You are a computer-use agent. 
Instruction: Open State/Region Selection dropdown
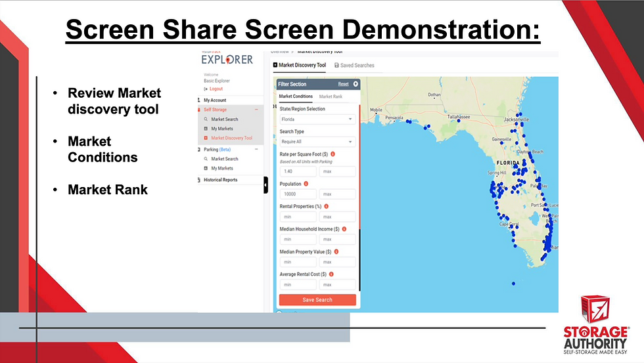coord(317,119)
